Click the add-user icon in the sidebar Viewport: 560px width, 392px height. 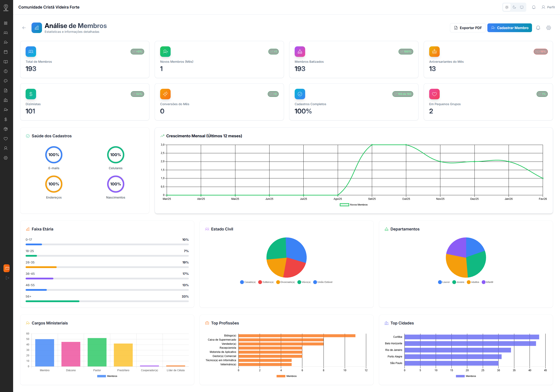(6, 42)
